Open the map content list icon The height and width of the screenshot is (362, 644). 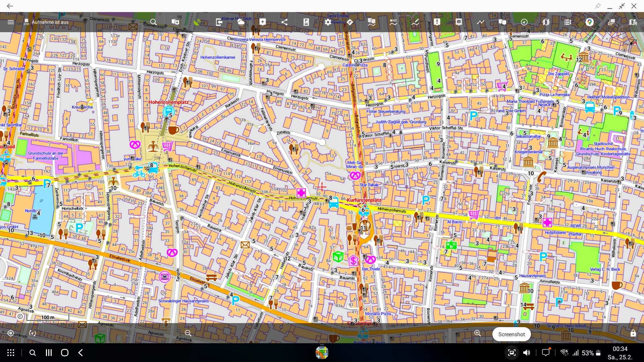point(568,22)
